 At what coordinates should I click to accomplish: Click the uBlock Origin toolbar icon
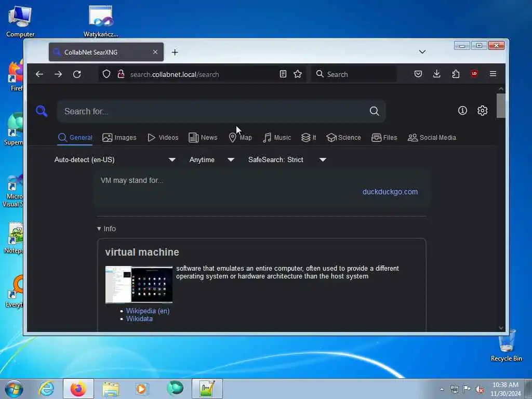(474, 74)
